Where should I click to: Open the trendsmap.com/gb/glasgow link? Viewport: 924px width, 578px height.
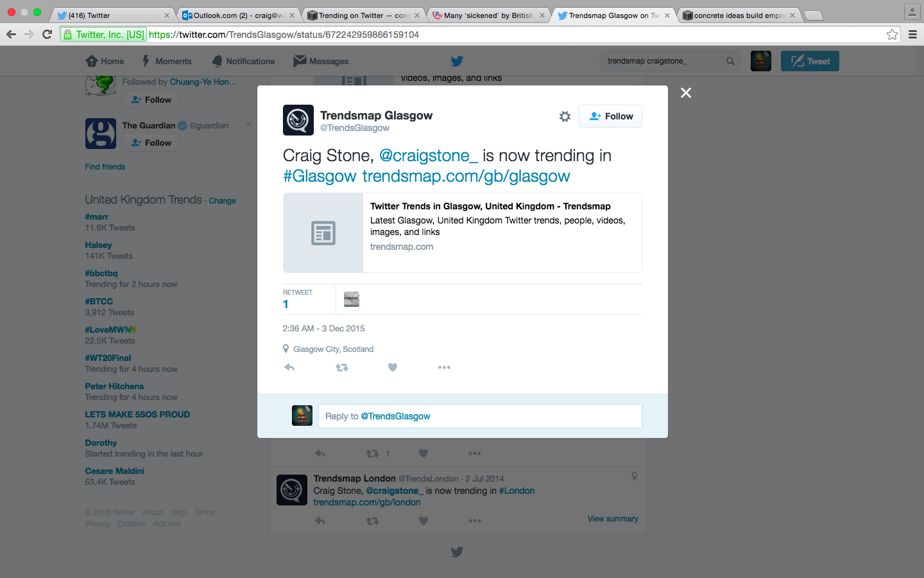click(466, 176)
